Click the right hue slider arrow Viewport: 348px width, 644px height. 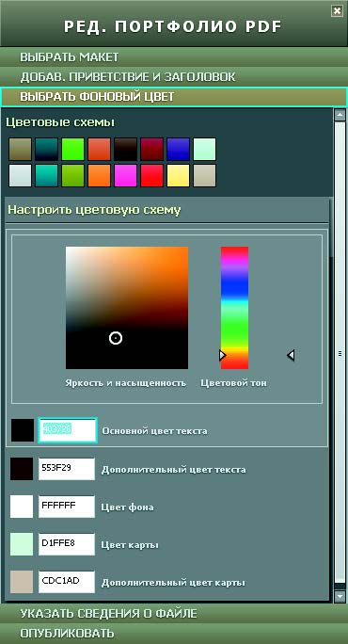pyautogui.click(x=291, y=355)
